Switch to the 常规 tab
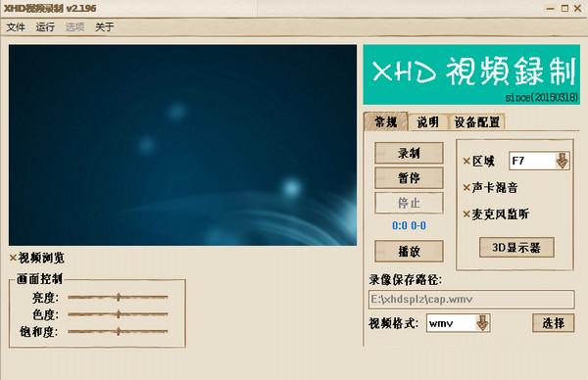588x380 pixels. [x=386, y=121]
